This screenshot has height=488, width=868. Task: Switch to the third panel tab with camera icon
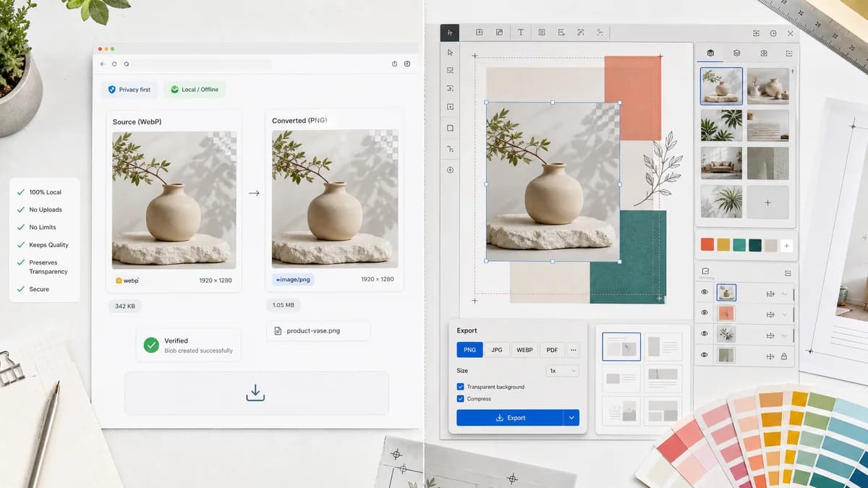[763, 53]
